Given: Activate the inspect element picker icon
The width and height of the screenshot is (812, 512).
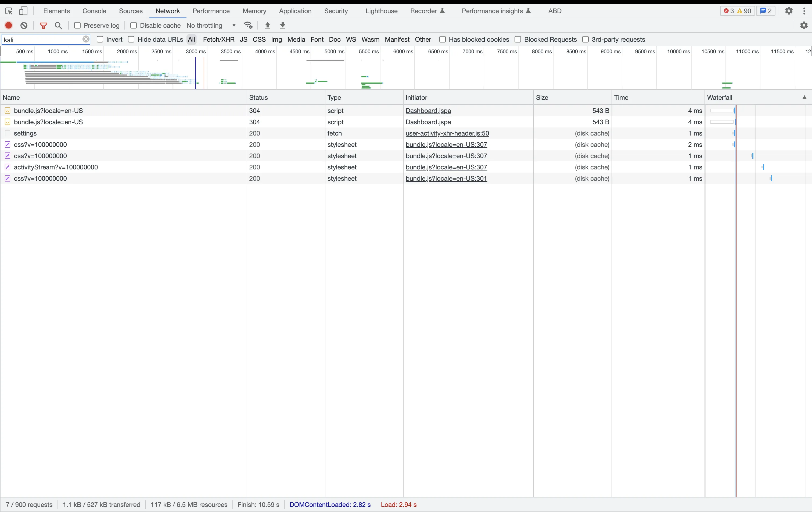Looking at the screenshot, I should point(9,11).
